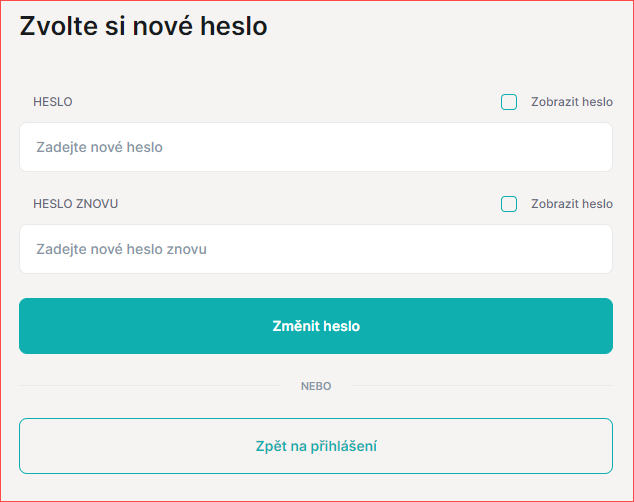This screenshot has width=634, height=502.
Task: Show the password in the first password field
Action: point(509,102)
